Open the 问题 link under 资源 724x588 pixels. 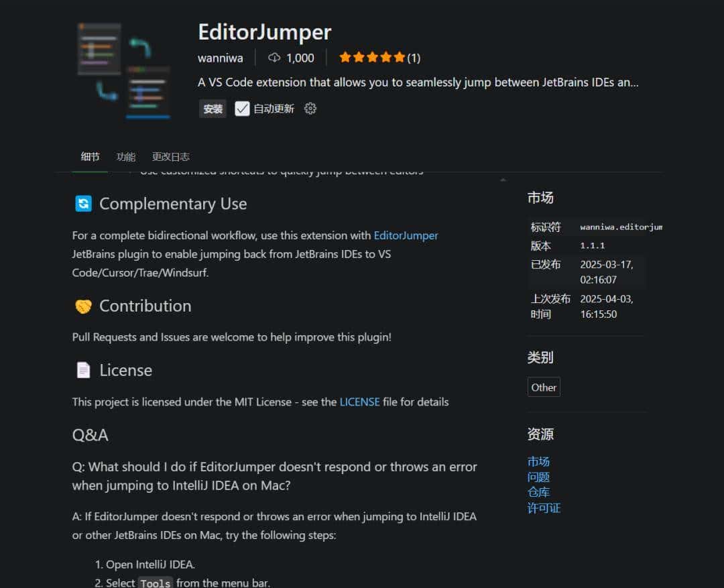click(539, 477)
